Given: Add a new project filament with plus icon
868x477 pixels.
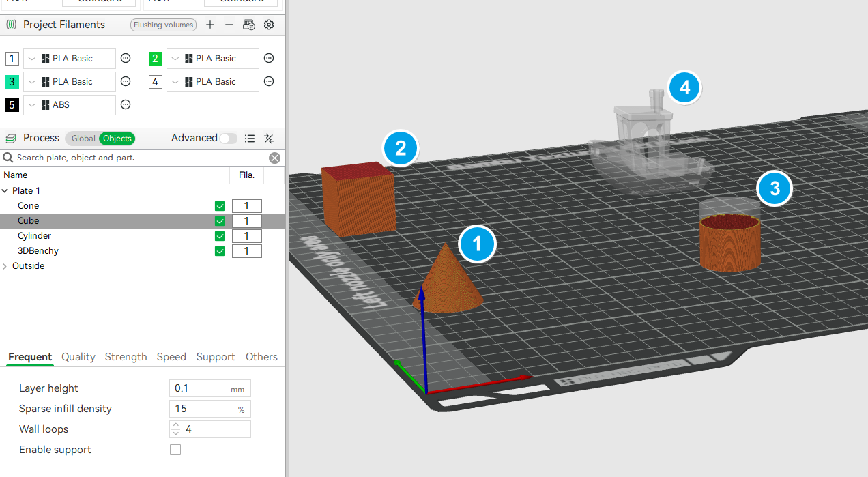Looking at the screenshot, I should tap(210, 25).
